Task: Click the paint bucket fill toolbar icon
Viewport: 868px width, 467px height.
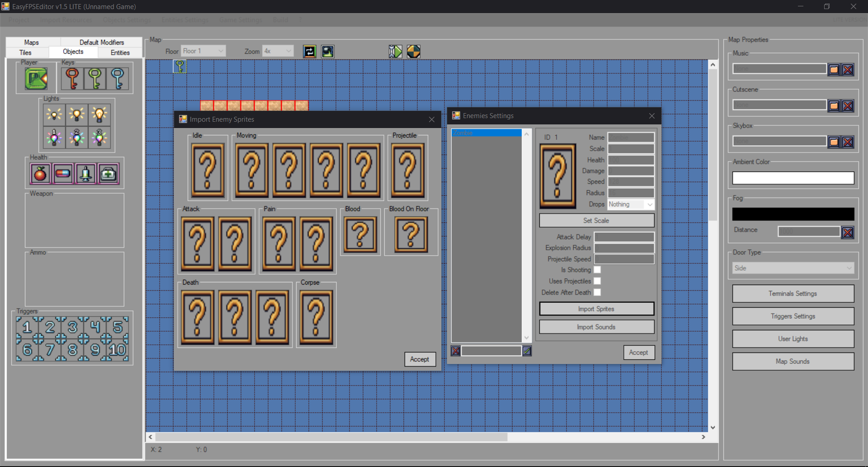Action: click(x=328, y=52)
